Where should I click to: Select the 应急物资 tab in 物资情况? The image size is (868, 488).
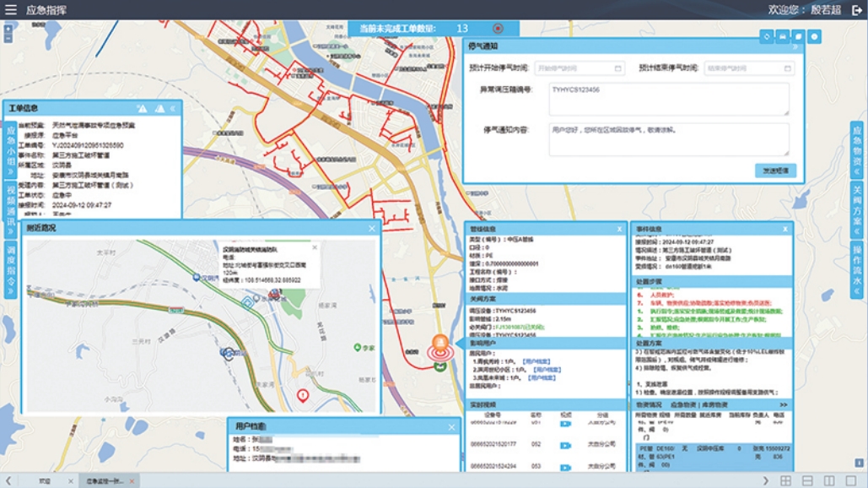[x=682, y=405]
